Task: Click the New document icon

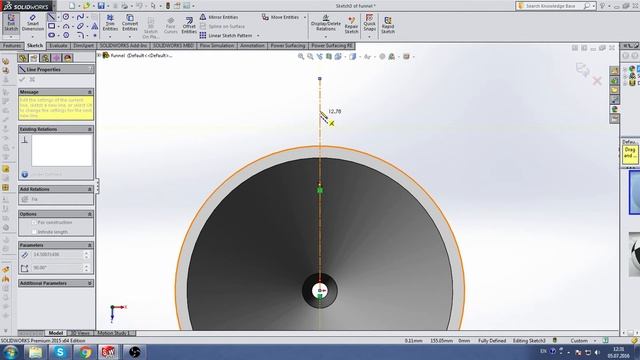Action: point(72,6)
